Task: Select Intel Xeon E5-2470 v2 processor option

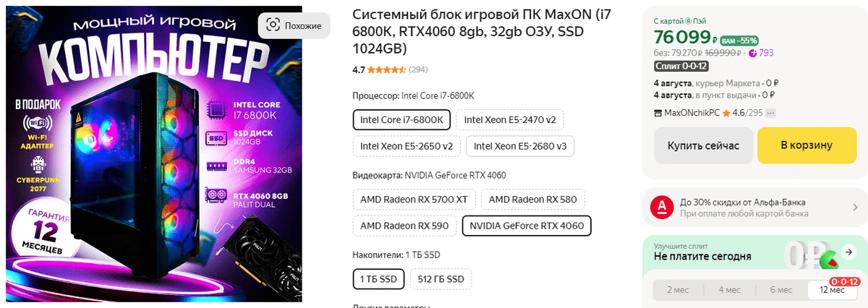Action: [509, 119]
